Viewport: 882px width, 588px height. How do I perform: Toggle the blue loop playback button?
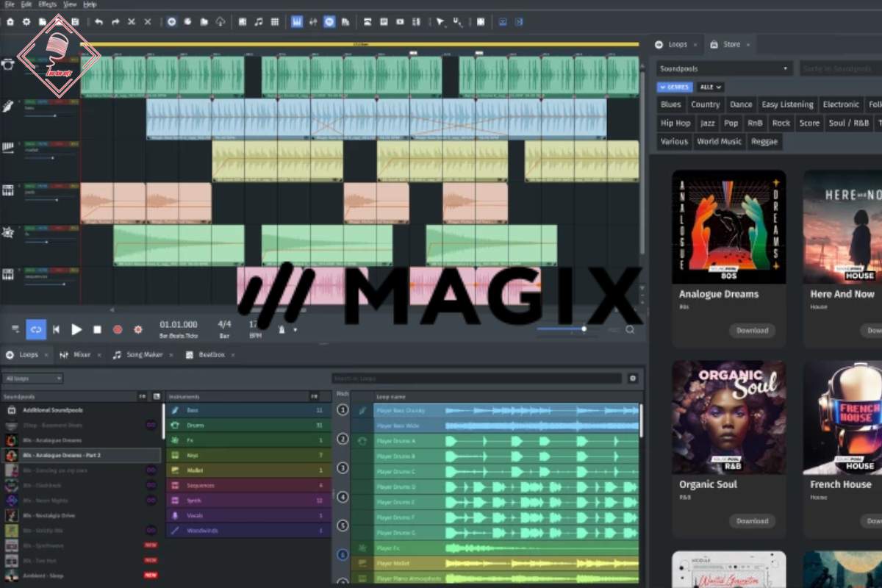(x=36, y=330)
